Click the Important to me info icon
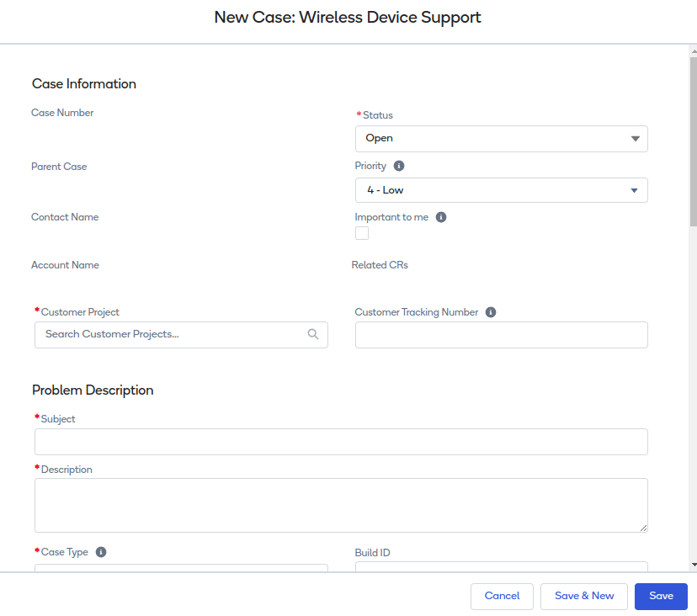The width and height of the screenshot is (697, 616). (x=440, y=217)
